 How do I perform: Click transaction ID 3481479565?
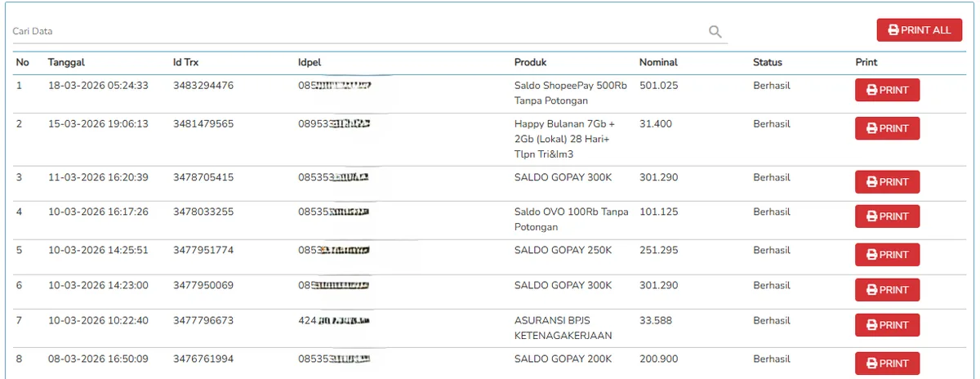203,123
